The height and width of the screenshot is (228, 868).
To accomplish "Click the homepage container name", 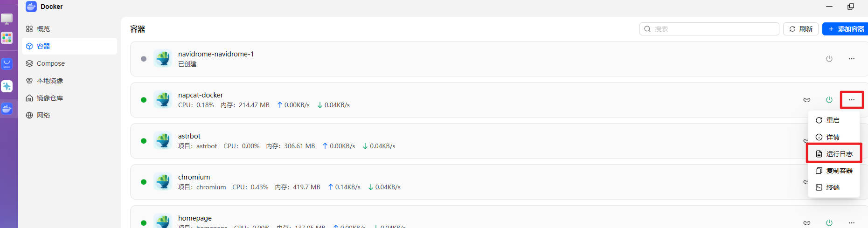I will point(195,218).
